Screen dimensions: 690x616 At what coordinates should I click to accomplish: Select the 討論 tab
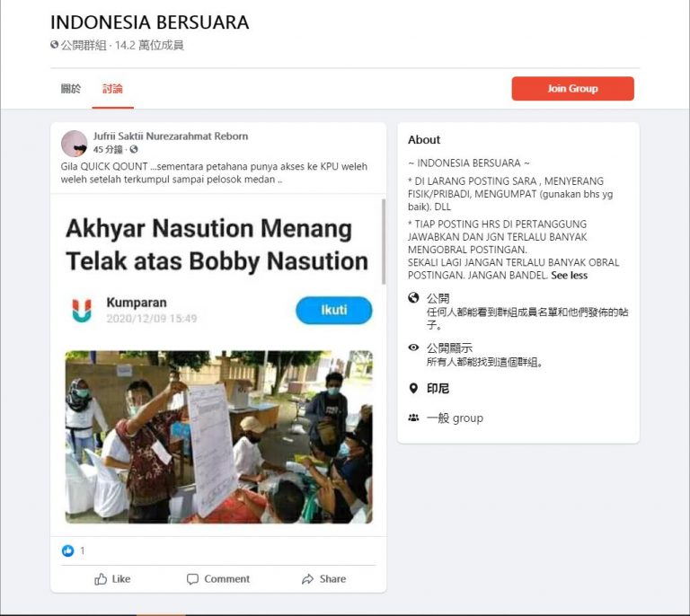click(x=112, y=89)
